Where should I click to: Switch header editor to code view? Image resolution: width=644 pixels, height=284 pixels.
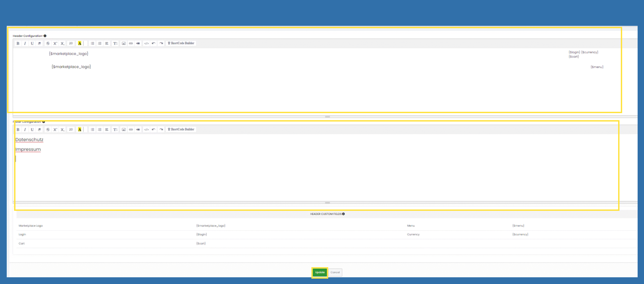[146, 43]
